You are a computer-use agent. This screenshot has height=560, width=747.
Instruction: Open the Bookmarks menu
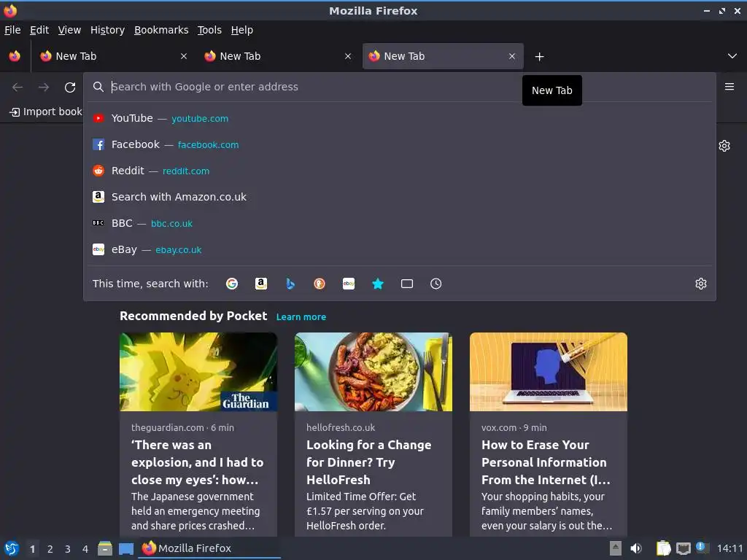click(161, 30)
